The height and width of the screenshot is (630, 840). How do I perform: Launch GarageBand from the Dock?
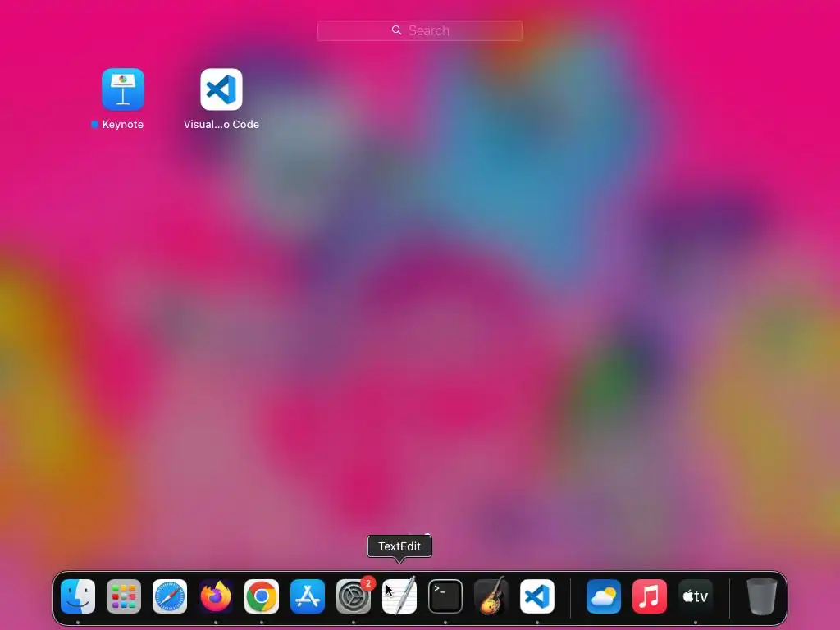point(491,596)
